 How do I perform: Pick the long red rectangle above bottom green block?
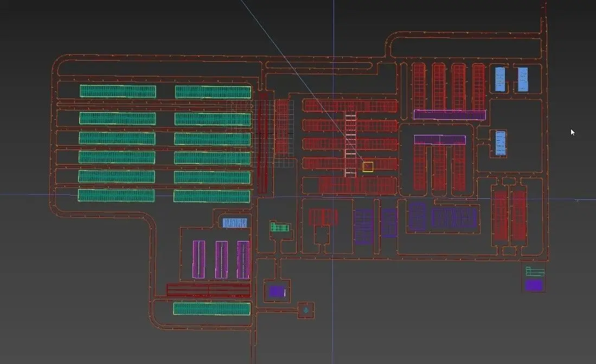pyautogui.click(x=209, y=290)
